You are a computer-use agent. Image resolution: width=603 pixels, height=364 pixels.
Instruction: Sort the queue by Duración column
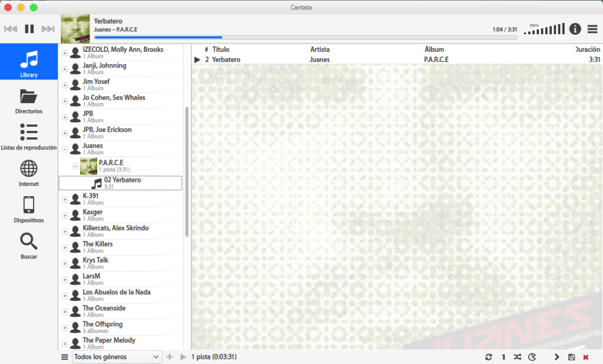[x=587, y=49]
